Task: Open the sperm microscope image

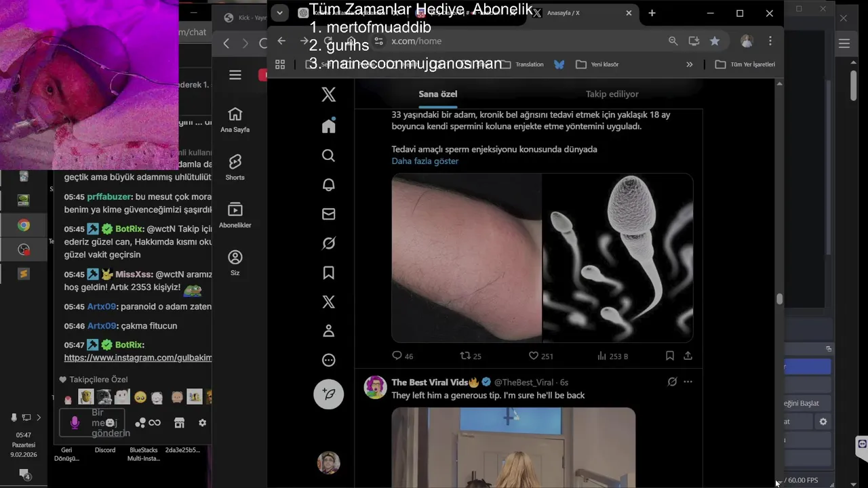Action: 618,258
